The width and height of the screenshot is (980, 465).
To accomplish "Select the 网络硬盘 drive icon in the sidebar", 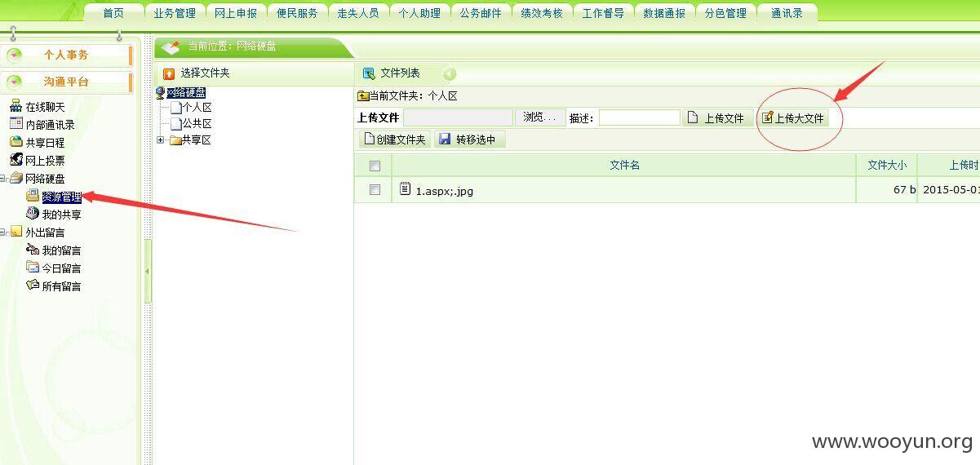I will [x=16, y=178].
